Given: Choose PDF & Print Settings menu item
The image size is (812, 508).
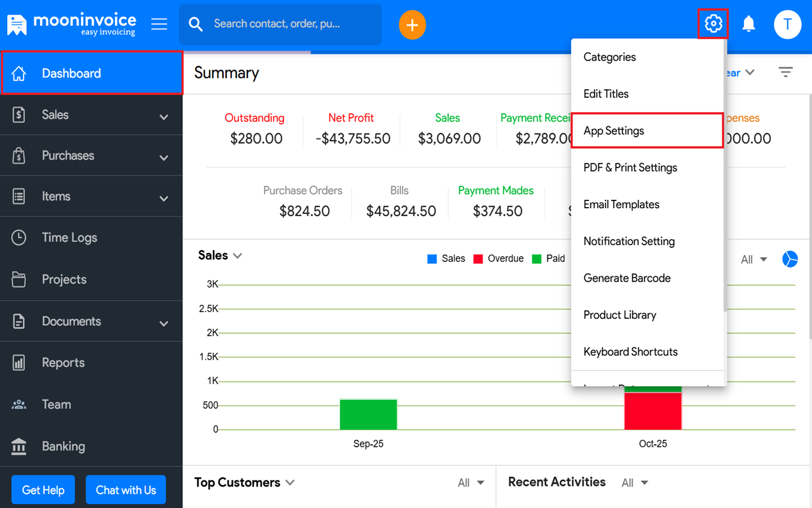Looking at the screenshot, I should [x=630, y=168].
